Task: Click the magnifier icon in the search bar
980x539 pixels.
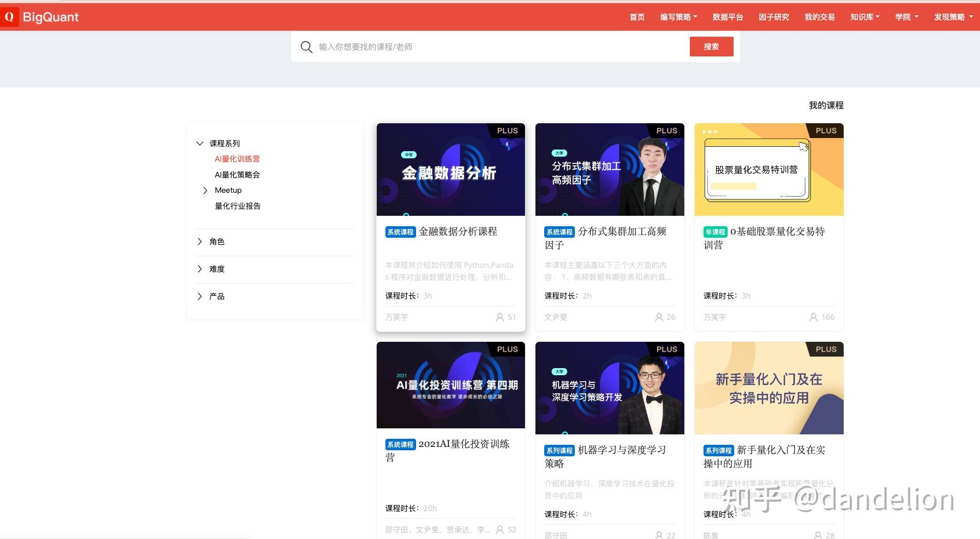Action: [x=307, y=47]
